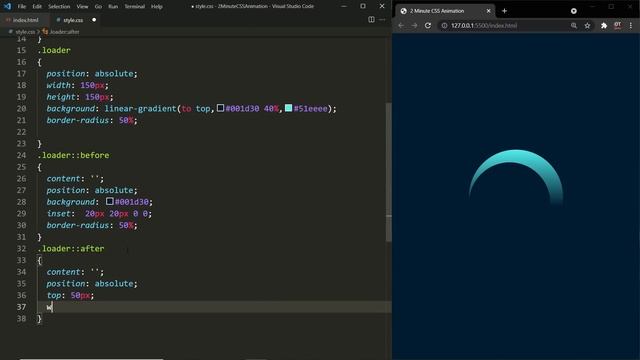Click the unsaved dot on style.css tab
The image size is (640, 360).
click(x=94, y=20)
